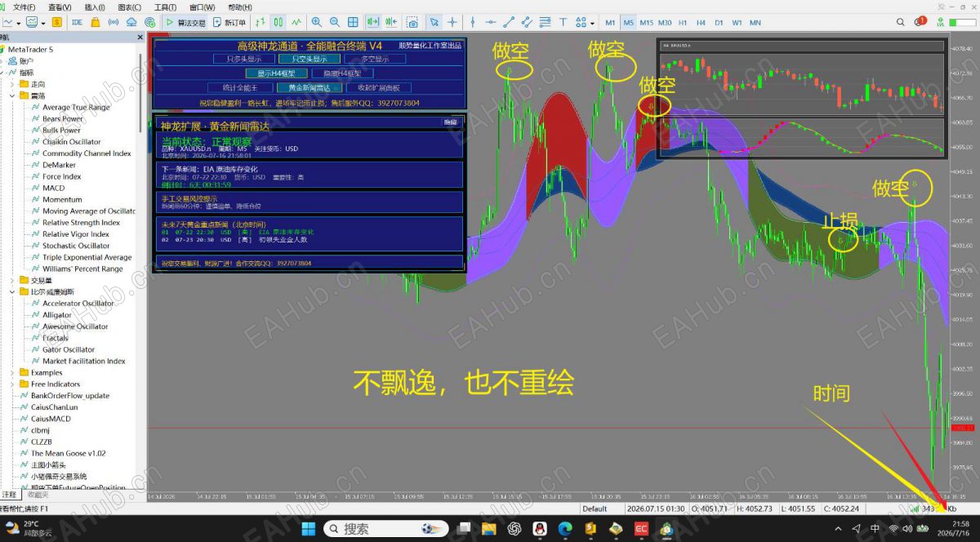
Task: Click the 黄金新闻雷达 panel button
Action: pyautogui.click(x=308, y=88)
